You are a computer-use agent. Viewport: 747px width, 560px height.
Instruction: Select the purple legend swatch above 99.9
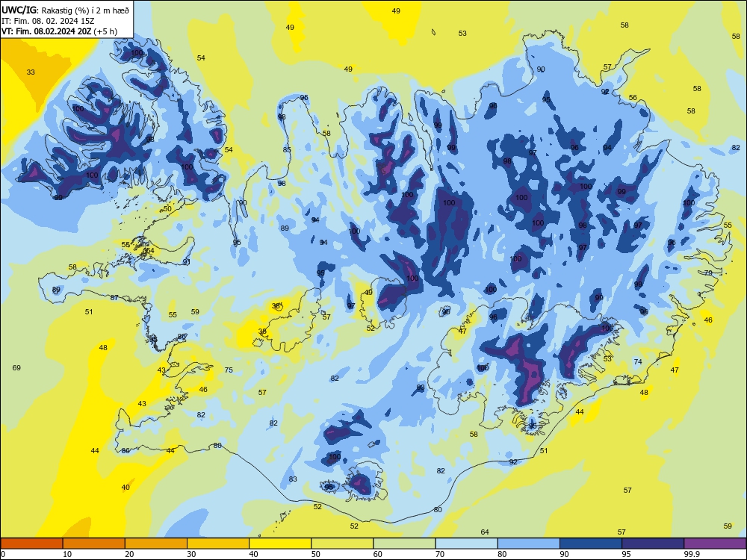(715, 544)
